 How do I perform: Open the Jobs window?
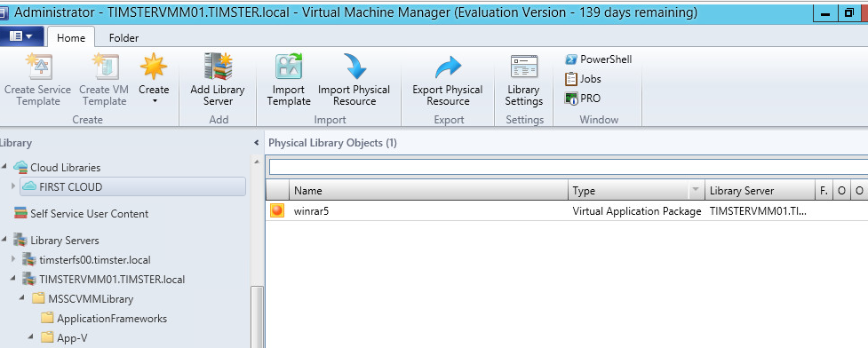583,78
